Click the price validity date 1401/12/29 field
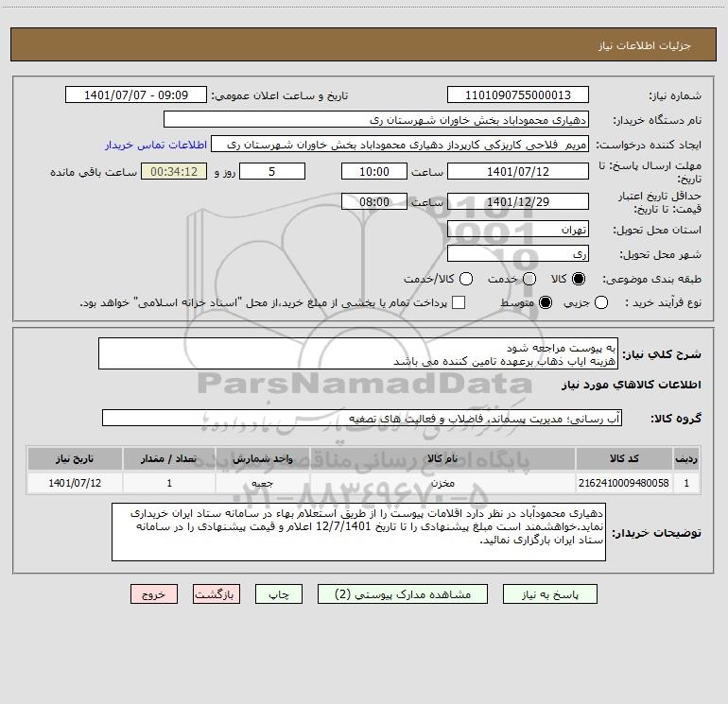Screen dimensions: 728x704 tap(518, 201)
